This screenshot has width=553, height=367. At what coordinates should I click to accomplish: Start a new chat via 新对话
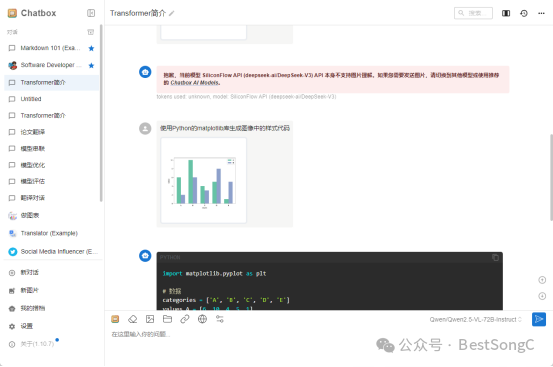point(51,273)
